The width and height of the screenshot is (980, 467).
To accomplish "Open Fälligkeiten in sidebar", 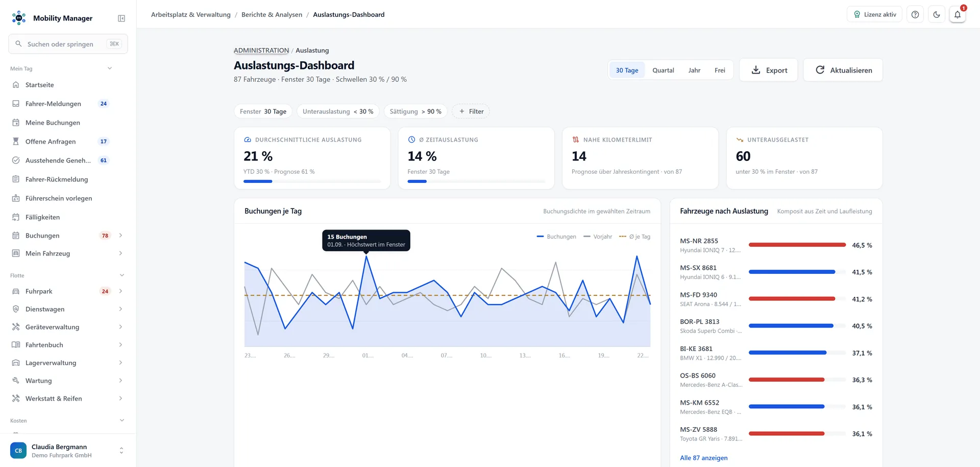I will [x=68, y=217].
